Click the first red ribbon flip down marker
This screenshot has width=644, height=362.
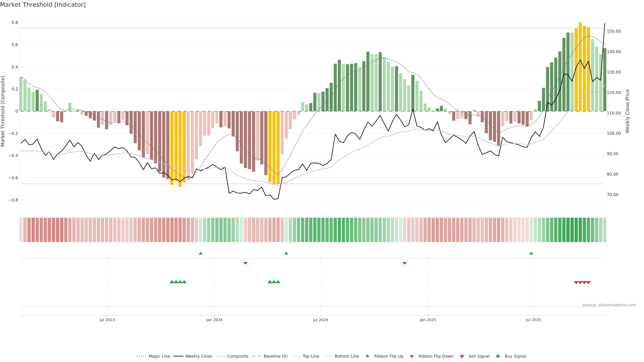coord(246,263)
